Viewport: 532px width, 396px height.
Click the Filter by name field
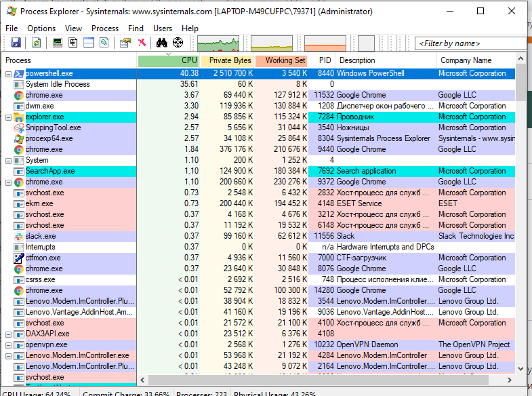[x=471, y=43]
